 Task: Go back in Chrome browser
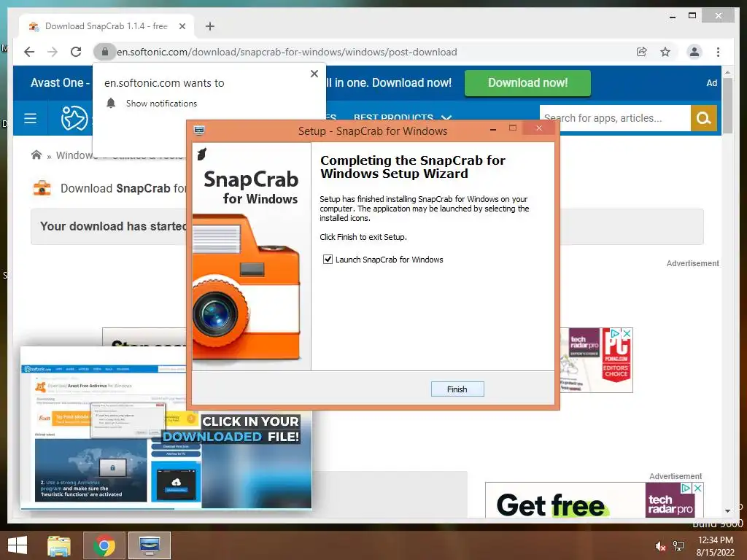(x=29, y=52)
